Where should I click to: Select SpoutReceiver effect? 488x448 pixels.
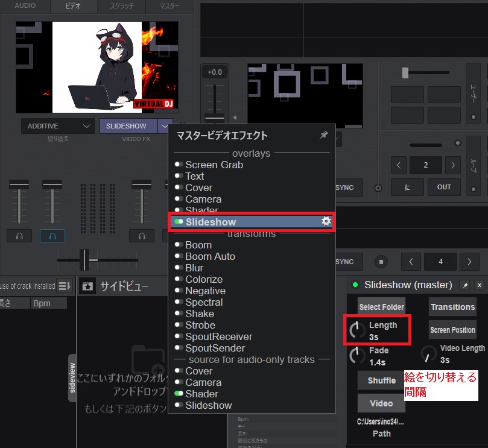pyautogui.click(x=219, y=336)
